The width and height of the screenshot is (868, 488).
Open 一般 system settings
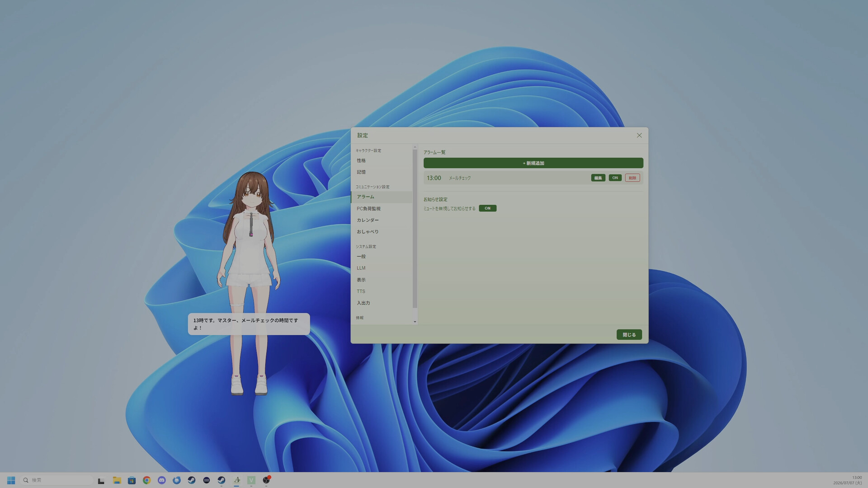coord(382,257)
